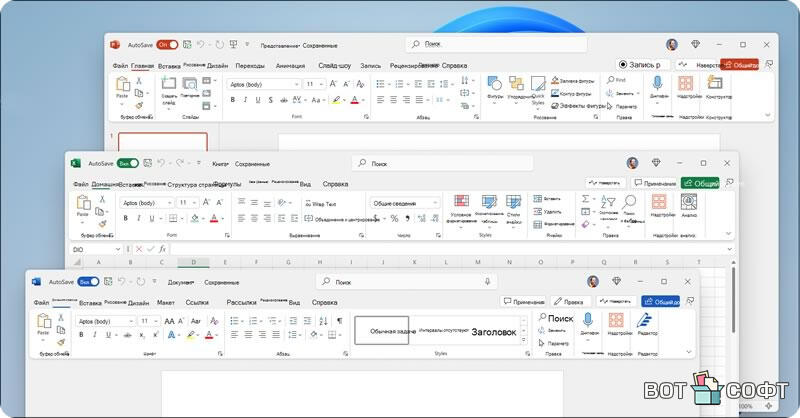Open the Переходы tab in PowerPoint

(x=250, y=66)
